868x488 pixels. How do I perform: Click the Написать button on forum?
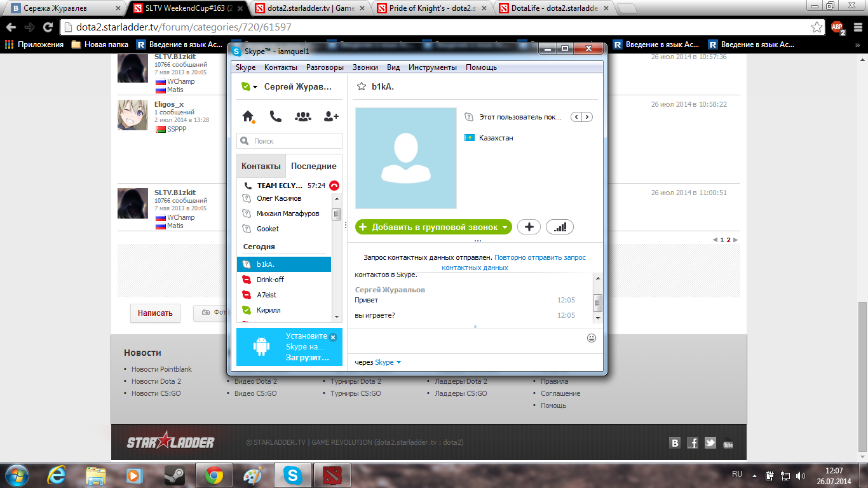tap(156, 313)
